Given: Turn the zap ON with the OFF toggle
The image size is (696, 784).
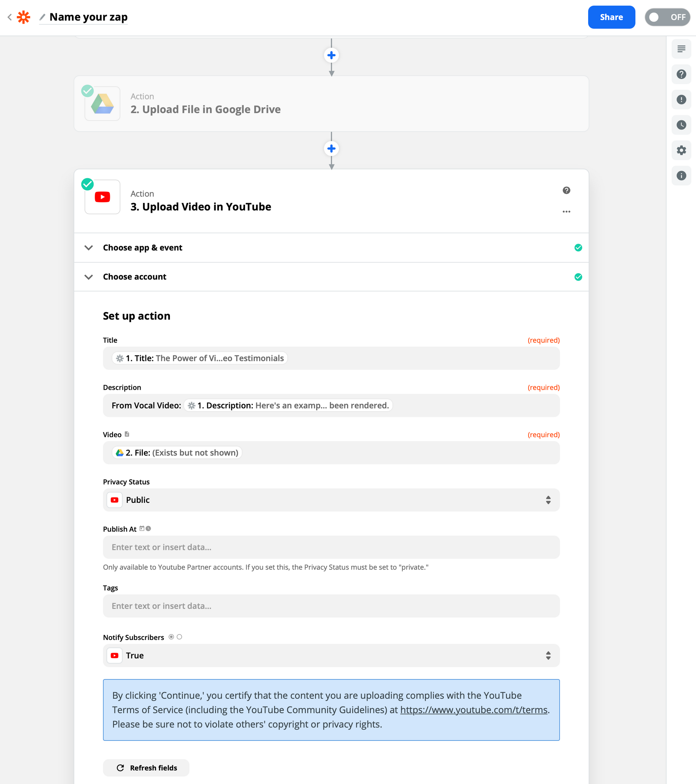Looking at the screenshot, I should 667,17.
